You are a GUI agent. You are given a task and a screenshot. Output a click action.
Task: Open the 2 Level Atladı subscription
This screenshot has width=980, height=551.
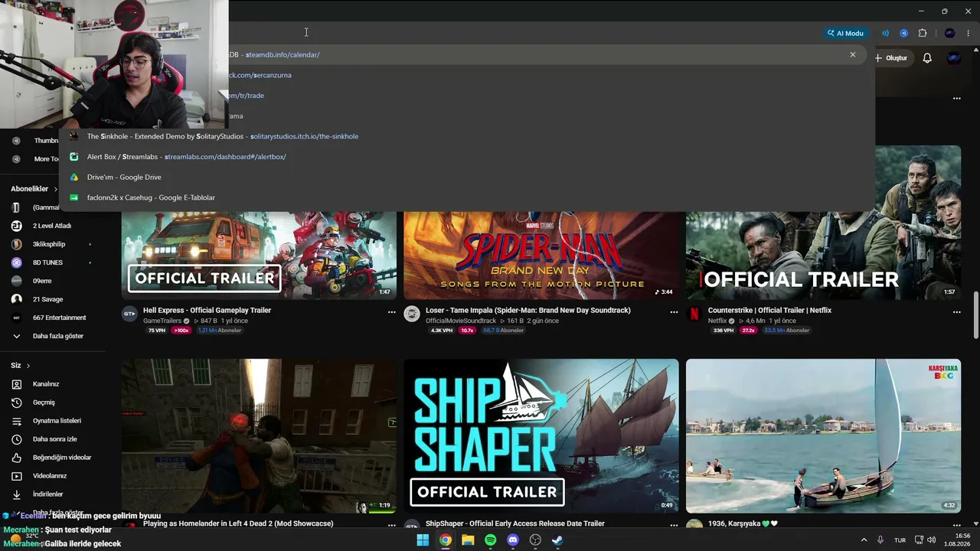[51, 226]
